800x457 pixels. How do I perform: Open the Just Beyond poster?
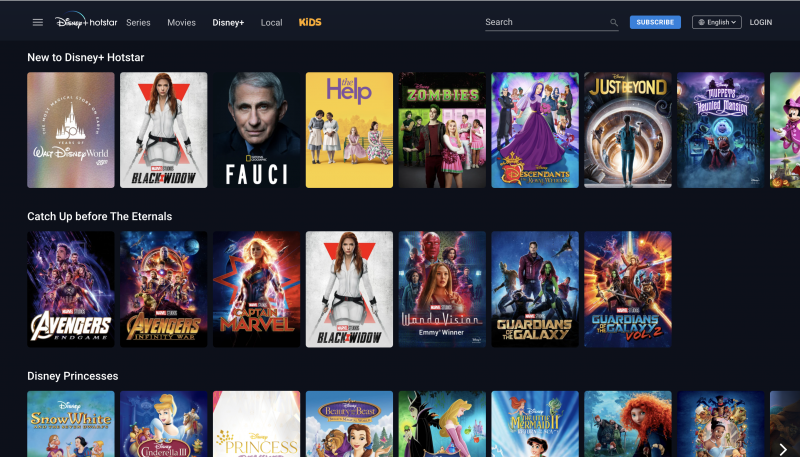pos(628,130)
